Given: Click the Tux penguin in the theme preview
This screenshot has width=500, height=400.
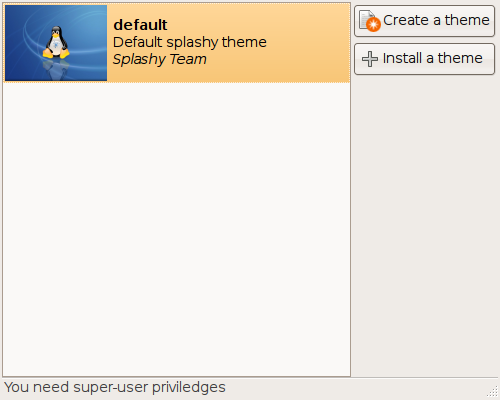Looking at the screenshot, I should coord(56,43).
